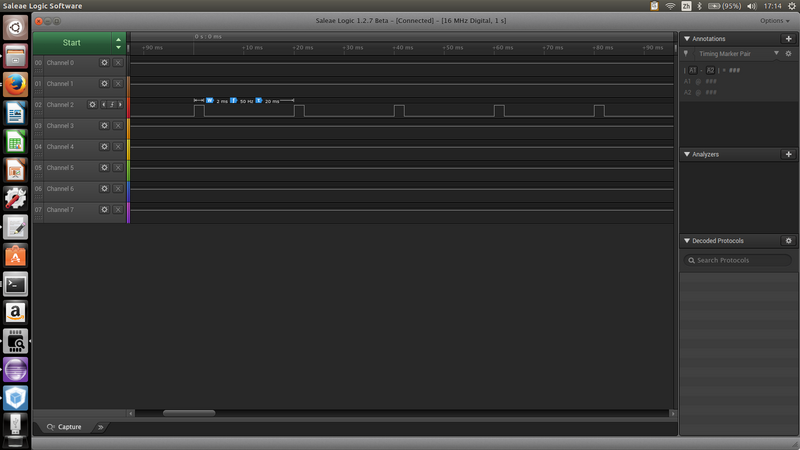Click the blue f frequency measurement badge

click(233, 101)
